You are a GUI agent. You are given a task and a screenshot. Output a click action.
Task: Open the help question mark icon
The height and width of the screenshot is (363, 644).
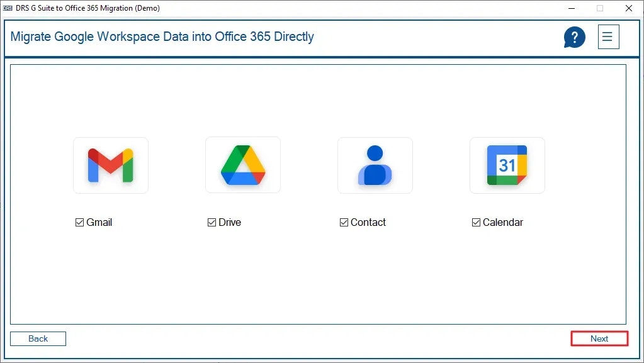(x=574, y=37)
